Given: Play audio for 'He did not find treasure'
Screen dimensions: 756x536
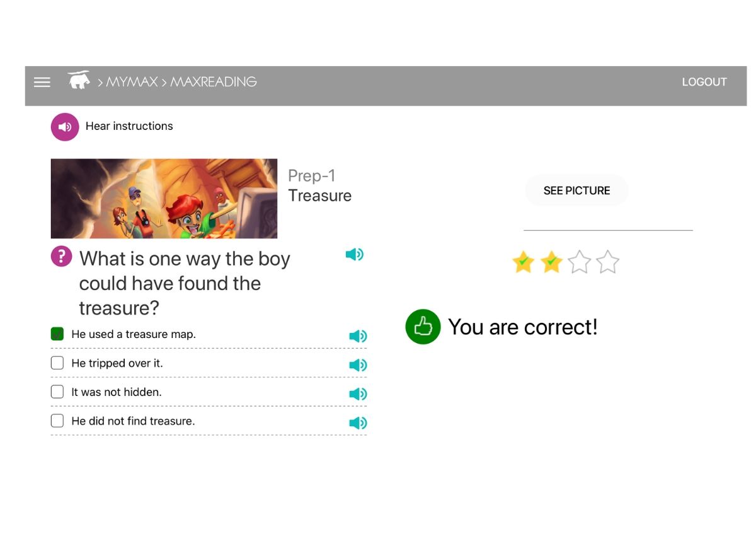Looking at the screenshot, I should (358, 423).
